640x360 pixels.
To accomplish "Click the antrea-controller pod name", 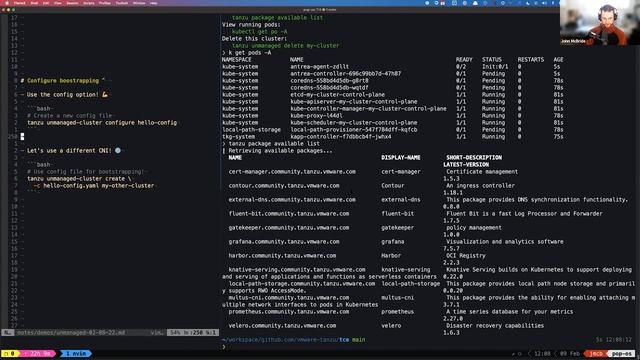I will tap(346, 74).
